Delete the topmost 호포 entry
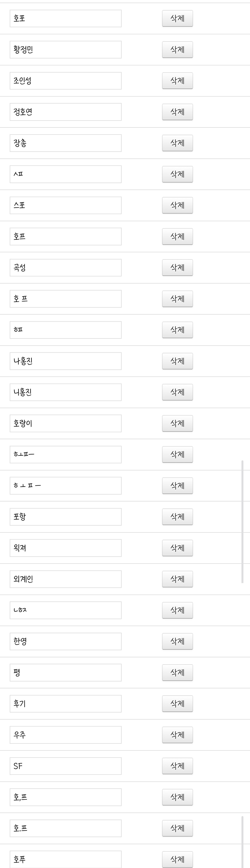Viewport: 250px width, 868px height. 177,19
